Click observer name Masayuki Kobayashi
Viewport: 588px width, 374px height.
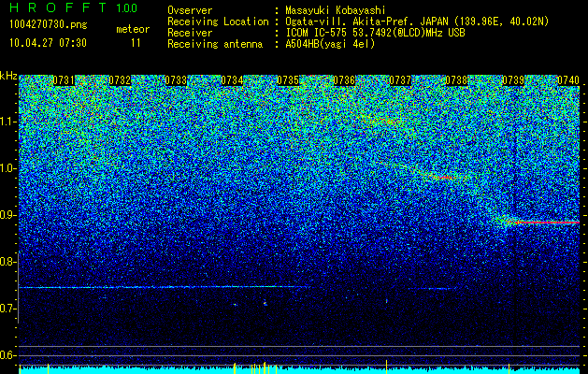pos(336,10)
